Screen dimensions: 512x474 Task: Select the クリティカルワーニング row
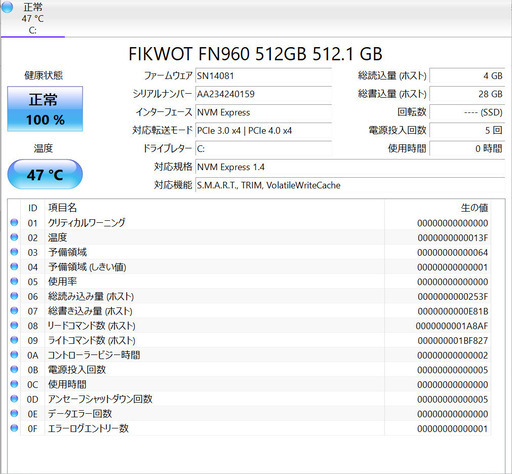pos(248,223)
